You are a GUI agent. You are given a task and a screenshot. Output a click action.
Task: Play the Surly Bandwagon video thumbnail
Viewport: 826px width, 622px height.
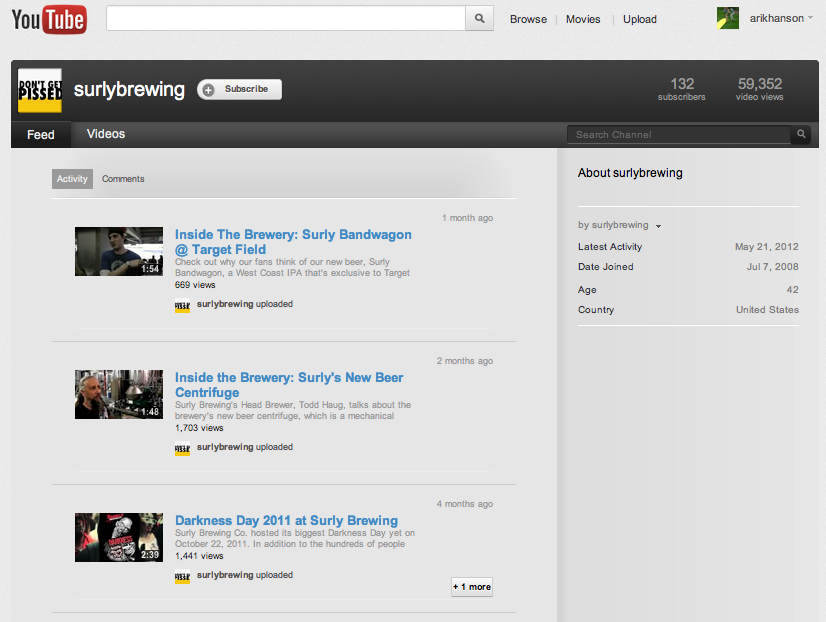(x=119, y=251)
